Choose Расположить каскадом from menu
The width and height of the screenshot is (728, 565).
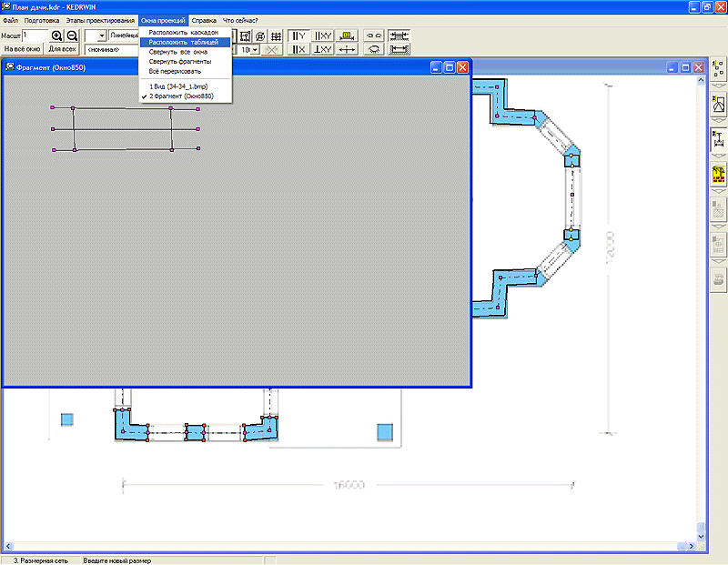(x=185, y=33)
